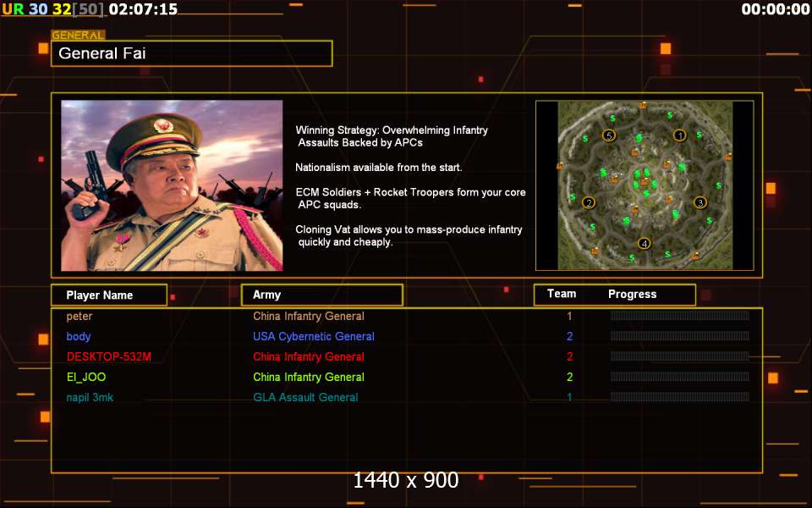Select player name body

[x=79, y=336]
